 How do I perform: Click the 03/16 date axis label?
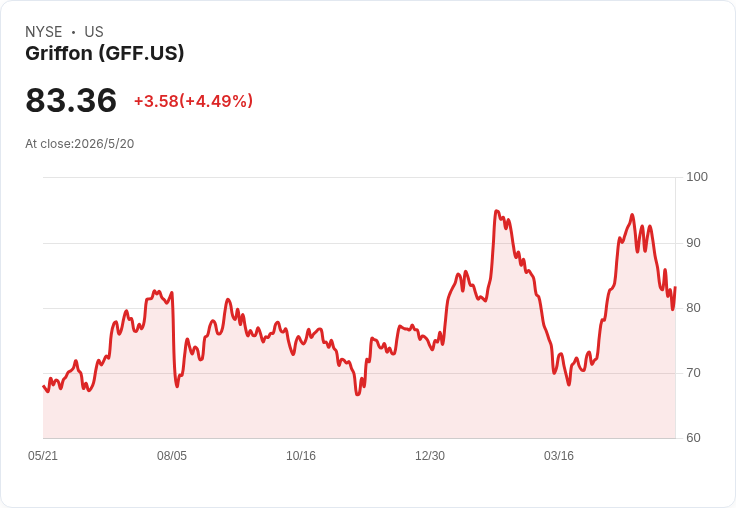coord(559,455)
